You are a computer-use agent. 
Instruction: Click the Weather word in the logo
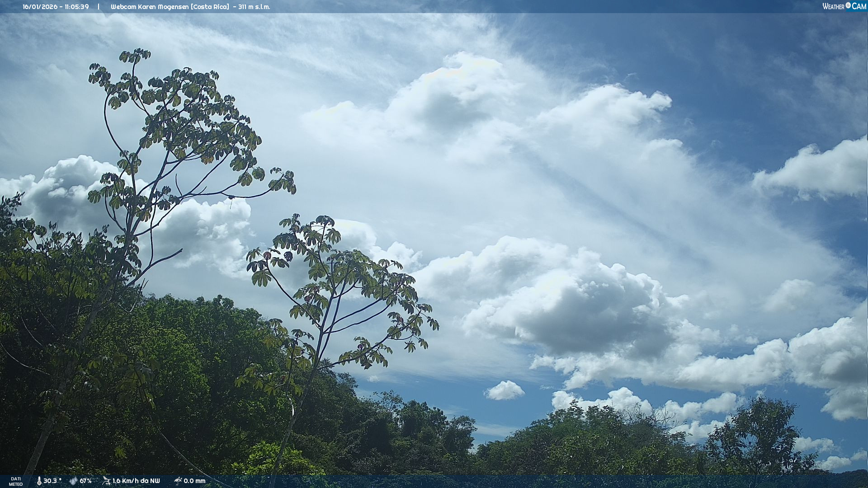coord(833,6)
